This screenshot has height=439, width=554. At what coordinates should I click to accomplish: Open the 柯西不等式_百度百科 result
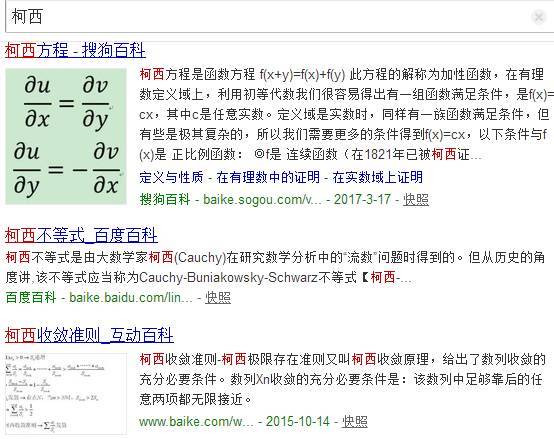81,235
